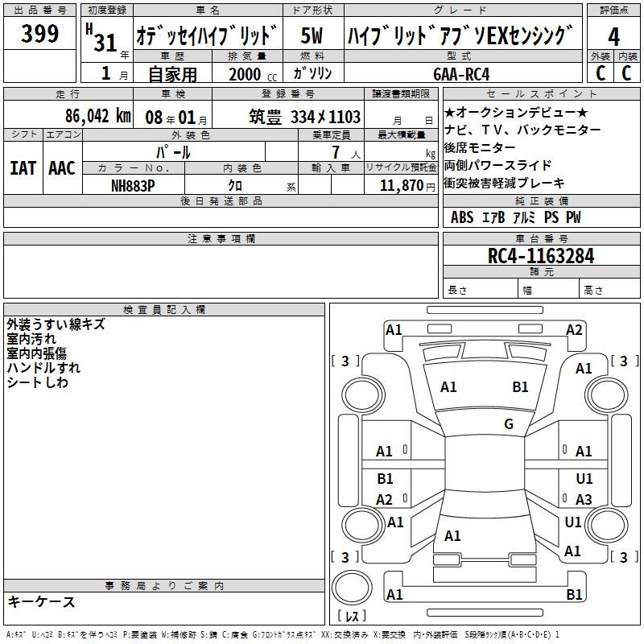The height and width of the screenshot is (644, 644).
Task: Select sales point 衝突被害軽減ブレーキ
Action: tap(505, 183)
